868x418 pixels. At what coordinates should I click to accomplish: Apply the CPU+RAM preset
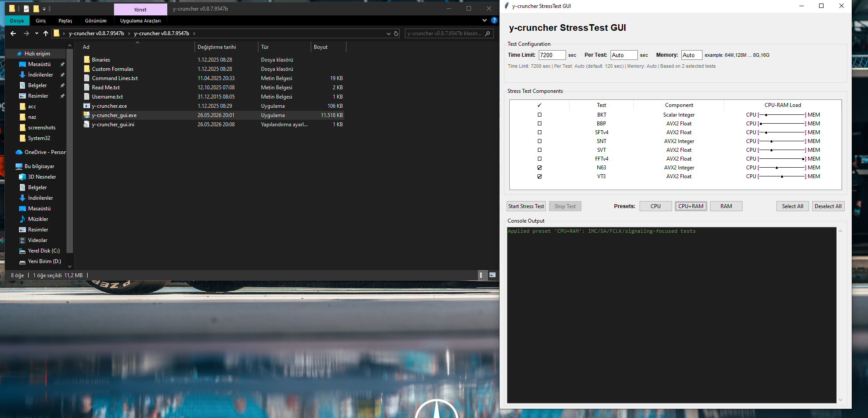pos(691,206)
